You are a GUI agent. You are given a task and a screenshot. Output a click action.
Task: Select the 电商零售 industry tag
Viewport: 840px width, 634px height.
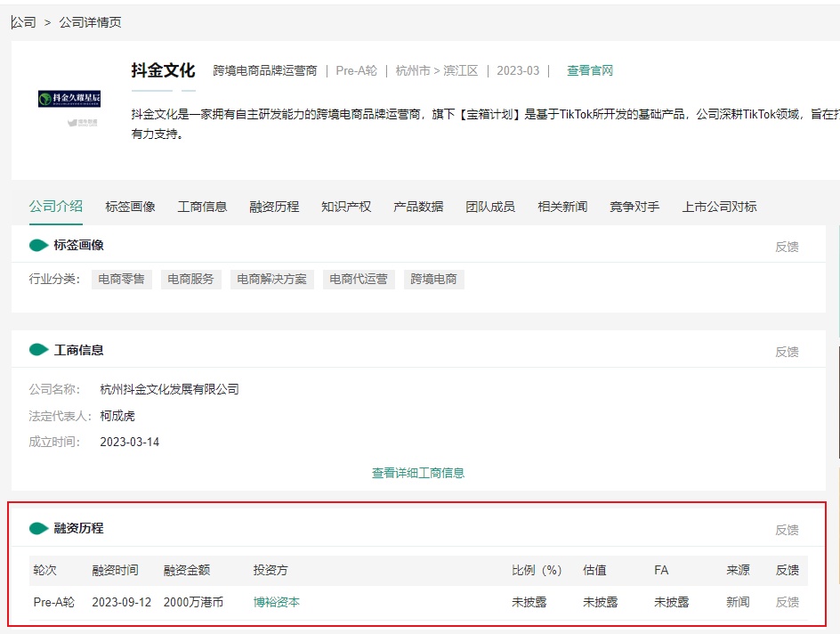click(x=122, y=280)
